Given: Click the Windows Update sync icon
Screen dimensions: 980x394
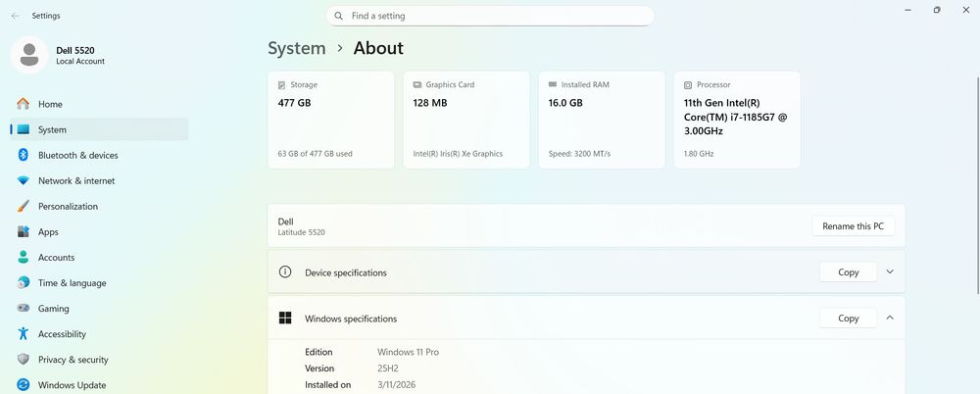Looking at the screenshot, I should click(x=23, y=385).
